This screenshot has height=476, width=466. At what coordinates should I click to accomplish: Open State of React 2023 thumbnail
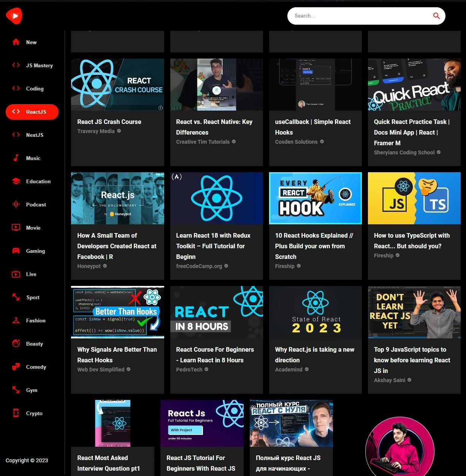315,312
